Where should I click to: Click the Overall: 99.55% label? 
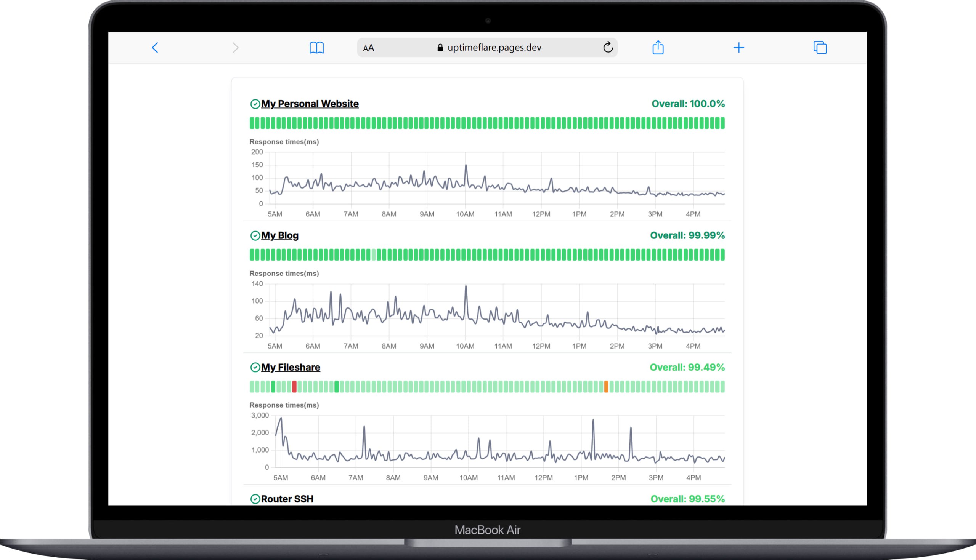[687, 499]
